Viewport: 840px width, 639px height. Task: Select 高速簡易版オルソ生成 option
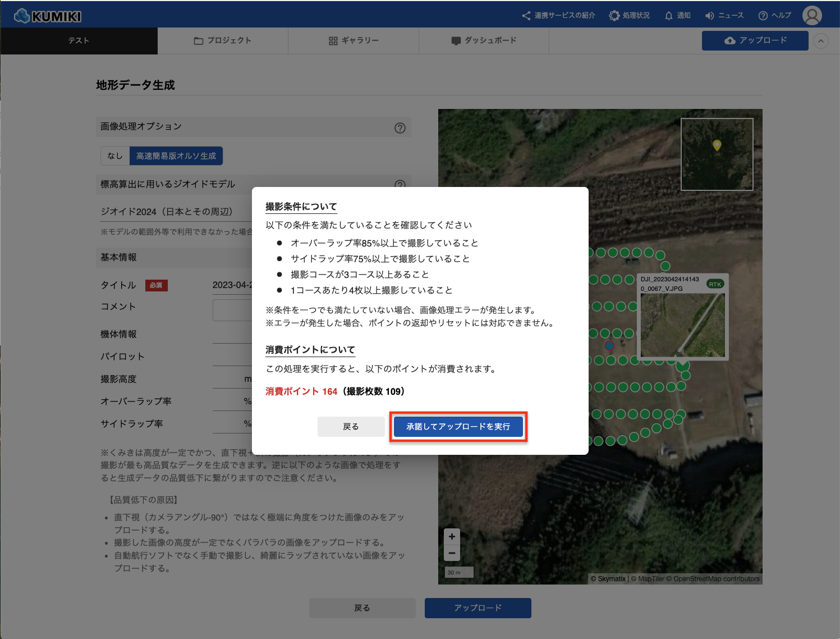(176, 156)
